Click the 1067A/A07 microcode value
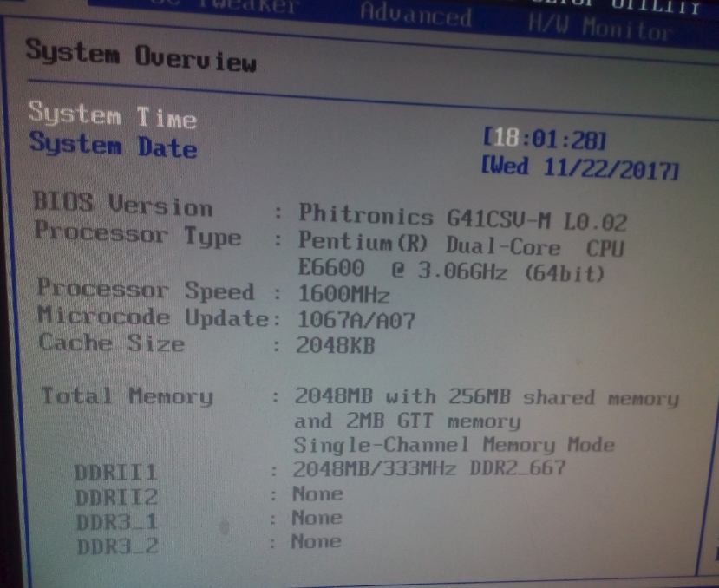The height and width of the screenshot is (588, 719). coord(356,320)
